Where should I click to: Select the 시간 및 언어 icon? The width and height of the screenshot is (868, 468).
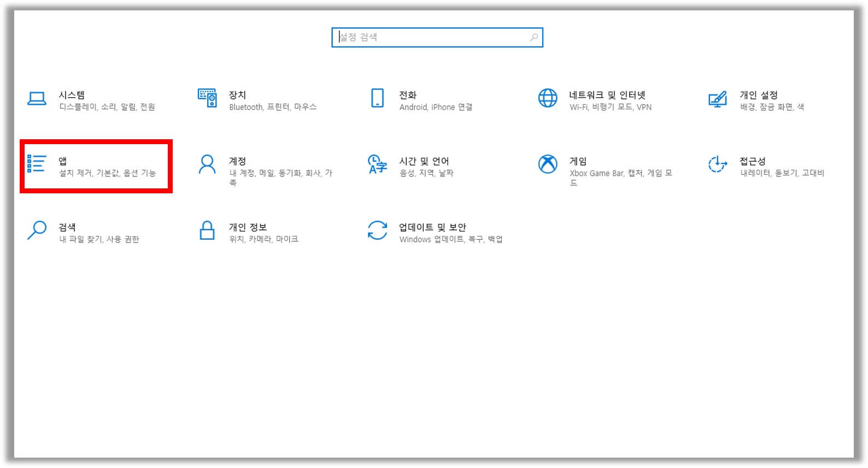pyautogui.click(x=377, y=164)
